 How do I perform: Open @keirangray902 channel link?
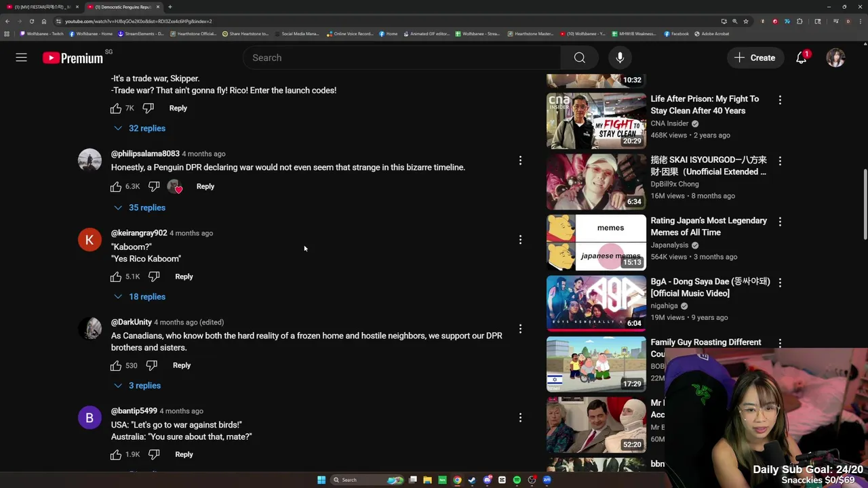pos(139,233)
